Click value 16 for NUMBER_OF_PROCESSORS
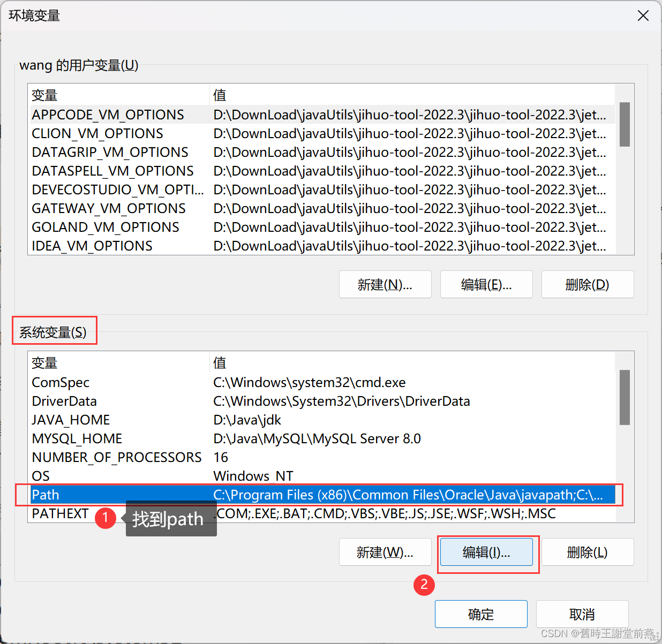This screenshot has height=644, width=662. (221, 457)
